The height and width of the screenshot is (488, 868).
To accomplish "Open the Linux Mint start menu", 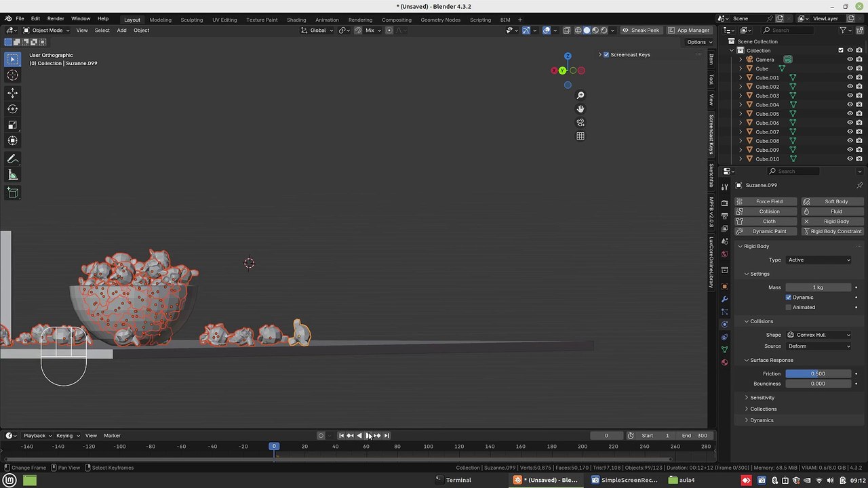I will tap(9, 480).
